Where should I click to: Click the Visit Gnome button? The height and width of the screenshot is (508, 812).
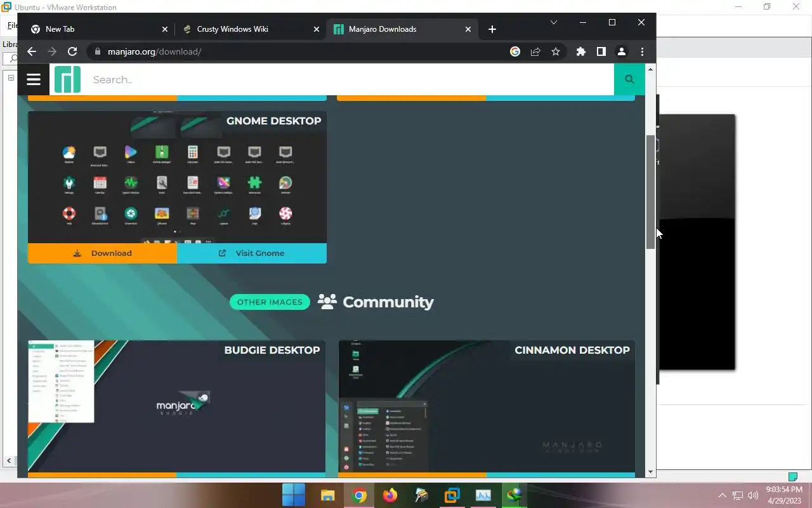point(252,253)
